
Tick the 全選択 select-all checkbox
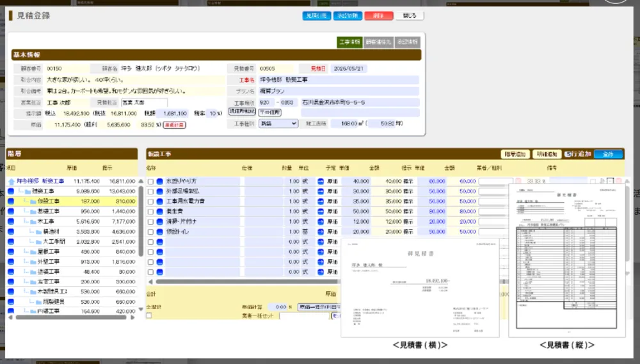pos(149,315)
